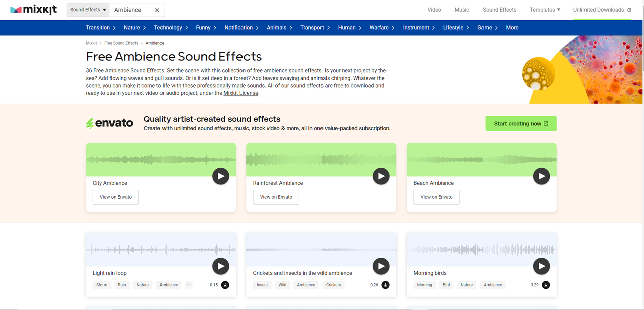The image size is (644, 310).
Task: Click the Morning birds waveform
Action: pyautogui.click(x=481, y=249)
